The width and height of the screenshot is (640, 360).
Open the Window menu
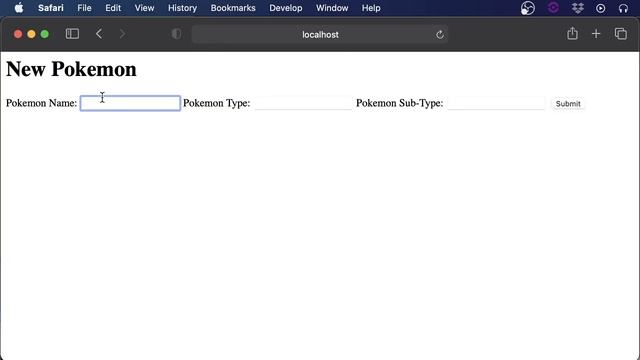click(332, 8)
